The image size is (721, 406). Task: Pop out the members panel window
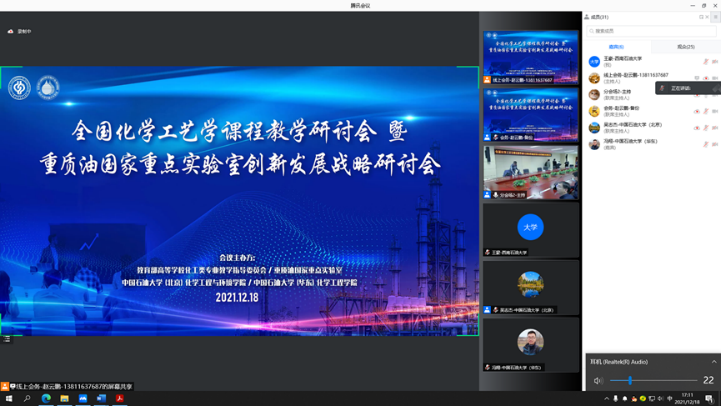tap(702, 17)
